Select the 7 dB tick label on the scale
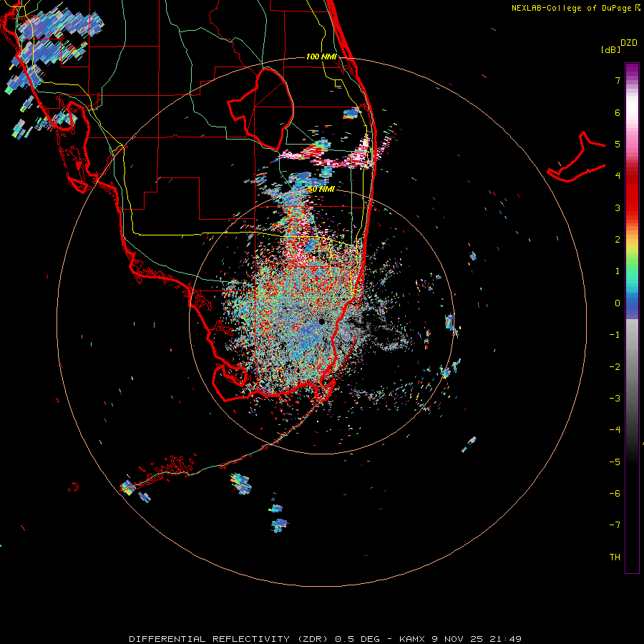 click(x=618, y=80)
